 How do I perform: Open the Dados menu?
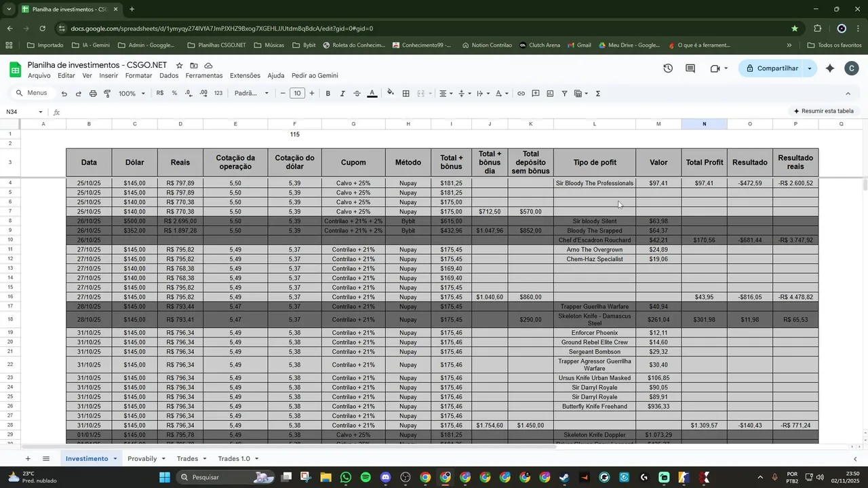click(169, 76)
